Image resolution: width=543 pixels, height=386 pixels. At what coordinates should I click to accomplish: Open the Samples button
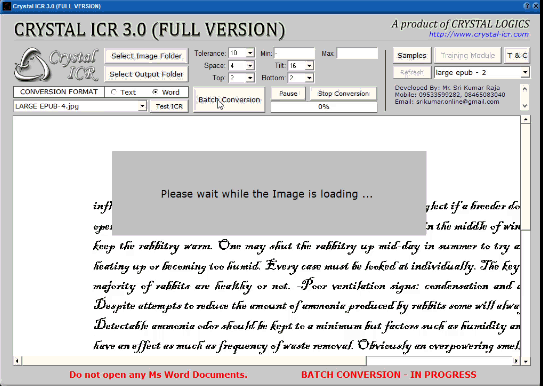pyautogui.click(x=412, y=55)
